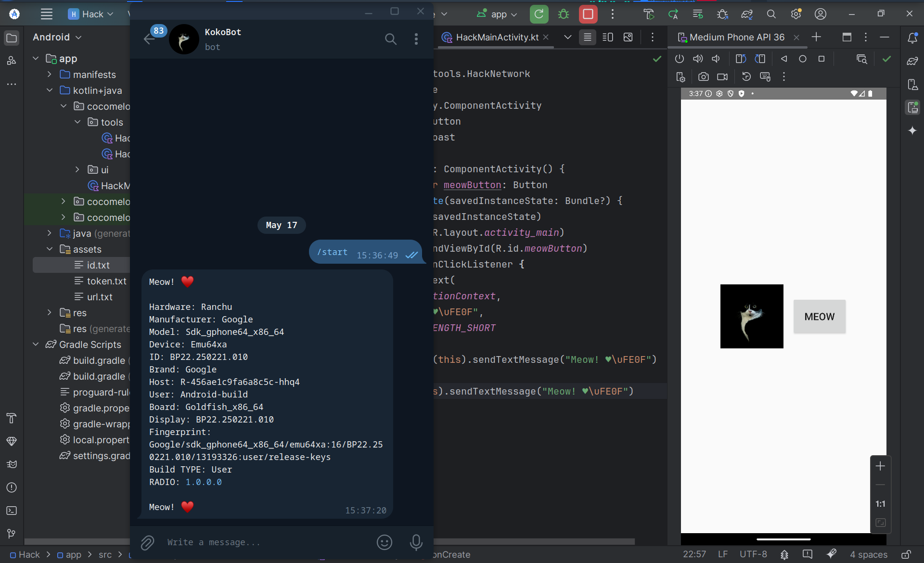The image size is (924, 563).
Task: Sync project with Gradle files
Action: [747, 14]
